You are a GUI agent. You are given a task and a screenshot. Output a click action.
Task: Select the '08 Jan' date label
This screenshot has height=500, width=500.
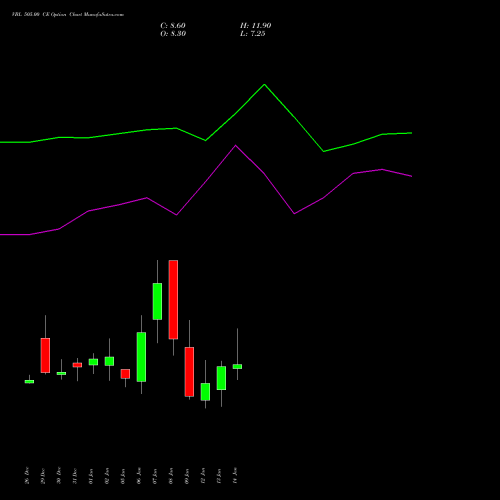pos(171,476)
